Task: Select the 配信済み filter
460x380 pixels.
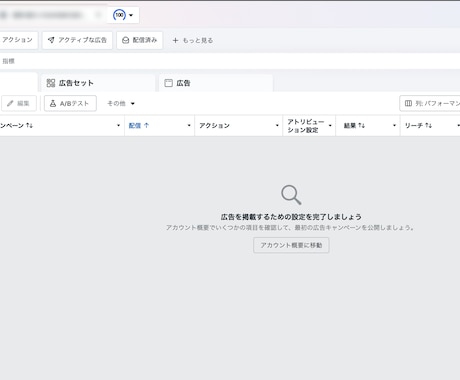Action: pyautogui.click(x=140, y=40)
